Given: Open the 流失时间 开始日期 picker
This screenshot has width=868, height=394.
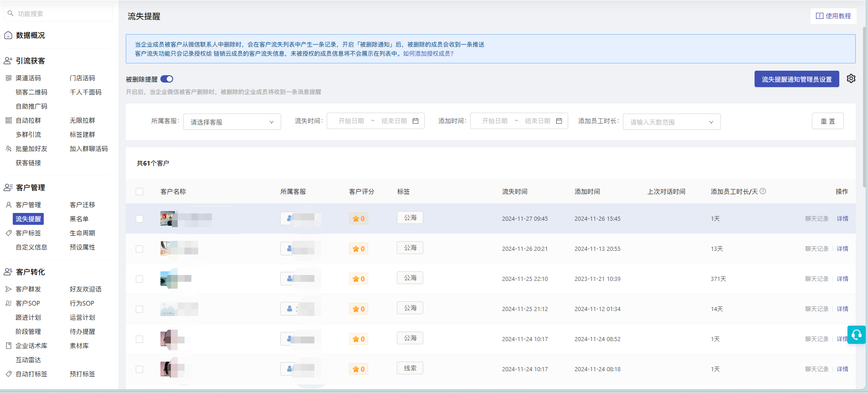Looking at the screenshot, I should [x=351, y=121].
